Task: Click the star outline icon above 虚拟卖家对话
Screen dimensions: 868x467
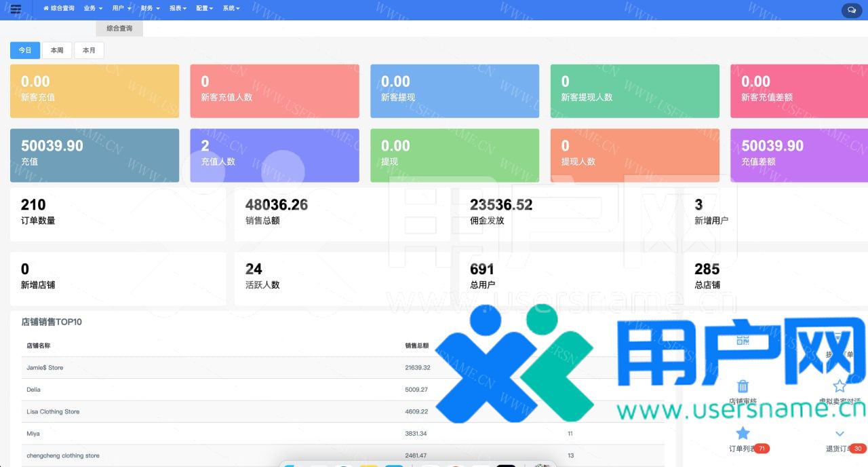Action: click(x=839, y=384)
